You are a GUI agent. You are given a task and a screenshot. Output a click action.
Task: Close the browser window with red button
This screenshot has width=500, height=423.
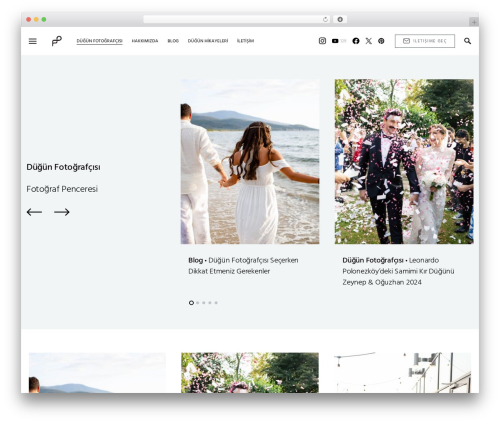point(29,19)
